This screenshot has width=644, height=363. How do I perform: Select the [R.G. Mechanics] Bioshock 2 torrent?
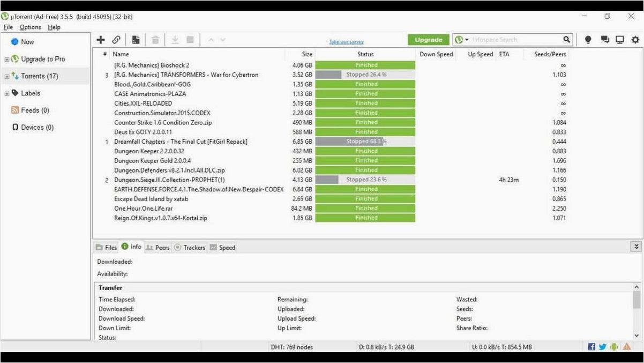click(x=152, y=65)
